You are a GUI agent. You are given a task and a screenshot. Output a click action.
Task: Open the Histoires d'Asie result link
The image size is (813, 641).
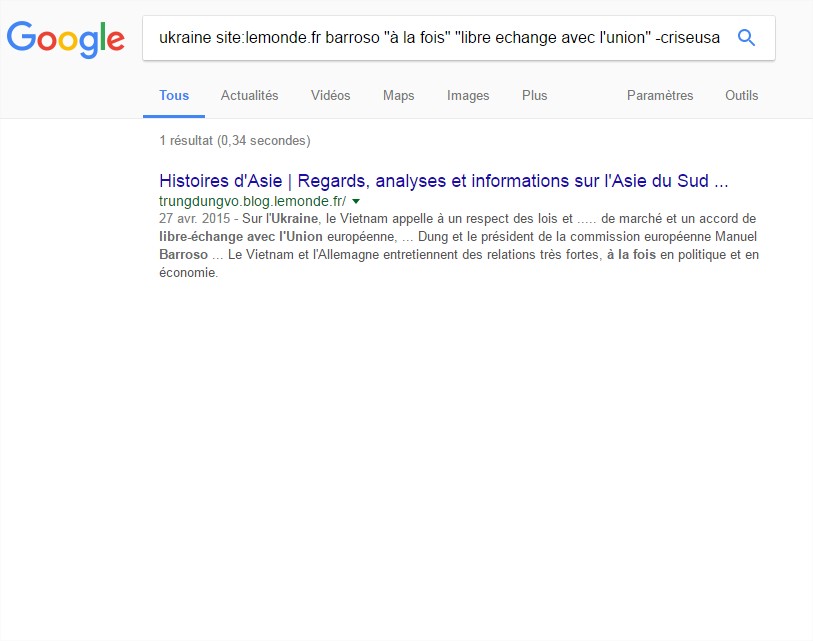444,180
